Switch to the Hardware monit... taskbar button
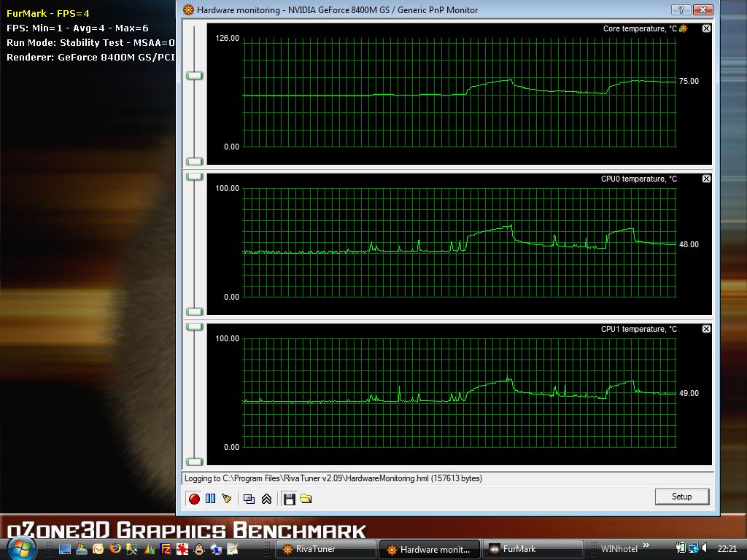Image resolution: width=747 pixels, height=560 pixels. 430,550
